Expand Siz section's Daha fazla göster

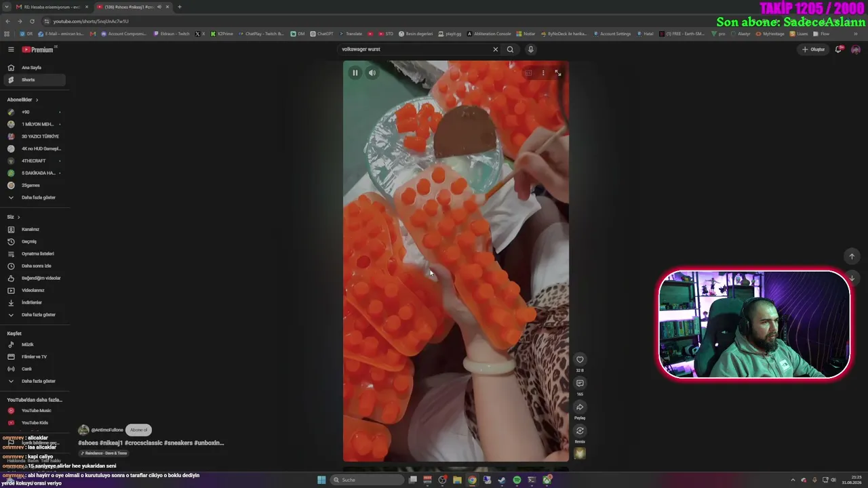click(34, 314)
